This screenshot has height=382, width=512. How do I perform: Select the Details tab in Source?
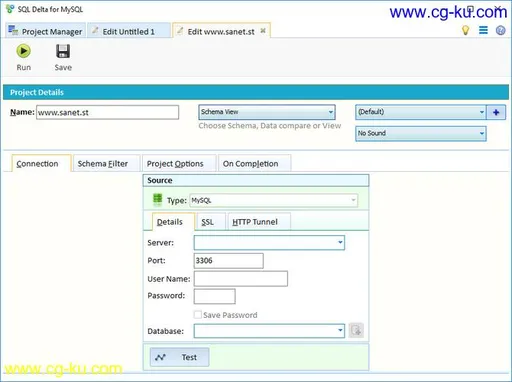point(173,222)
